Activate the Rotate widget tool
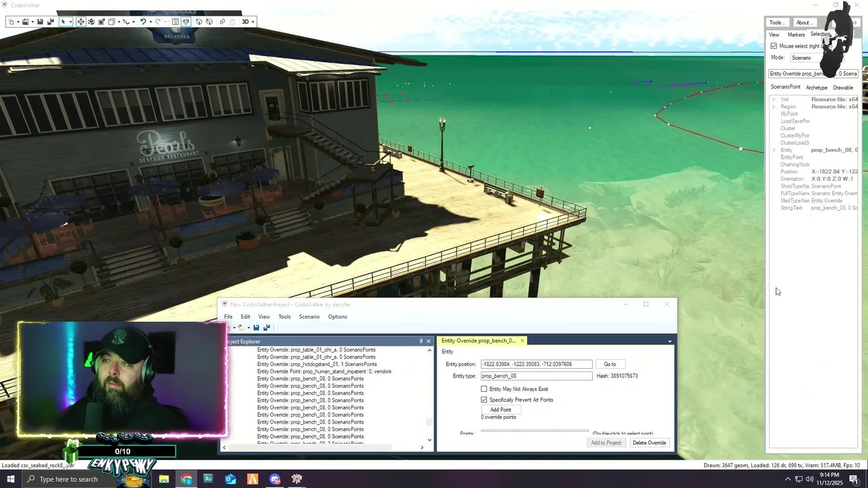This screenshot has width=868, height=488. pos(92,22)
